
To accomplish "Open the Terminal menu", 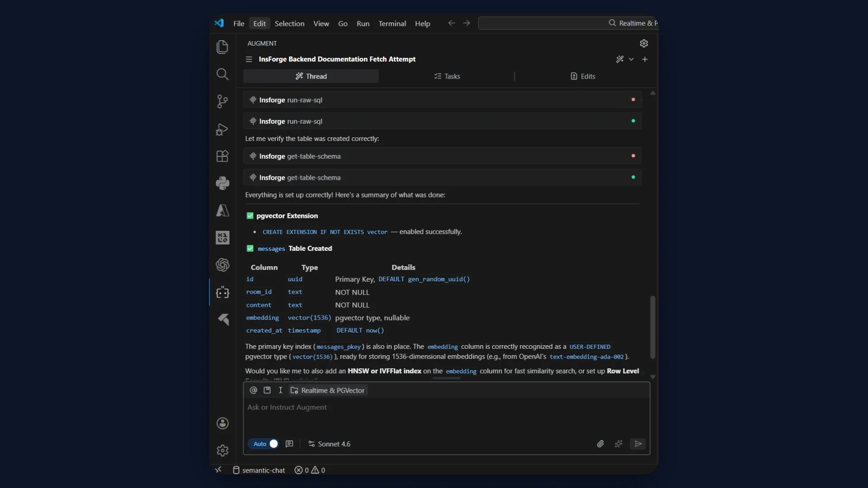I will coord(392,23).
